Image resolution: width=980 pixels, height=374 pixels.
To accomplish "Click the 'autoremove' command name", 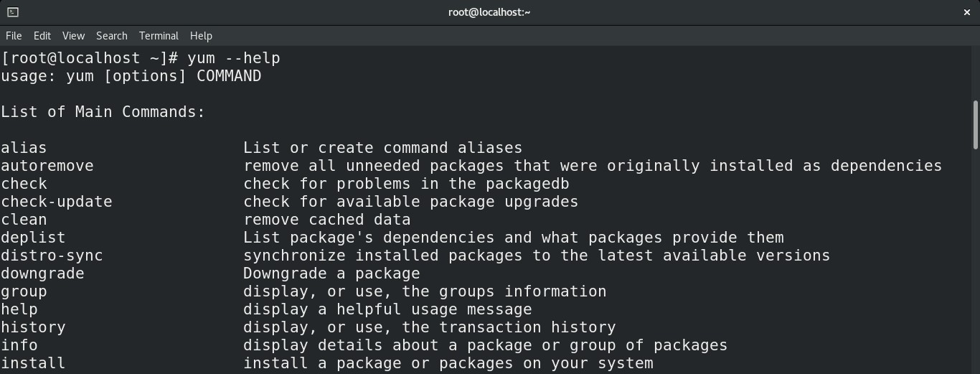I will point(47,166).
